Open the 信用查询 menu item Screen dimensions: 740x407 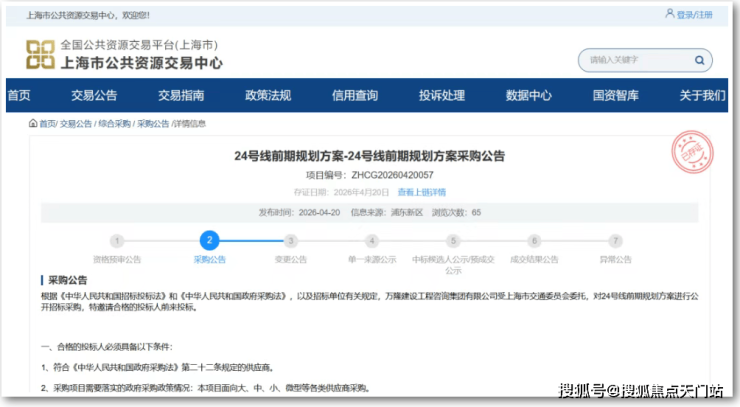coord(355,95)
